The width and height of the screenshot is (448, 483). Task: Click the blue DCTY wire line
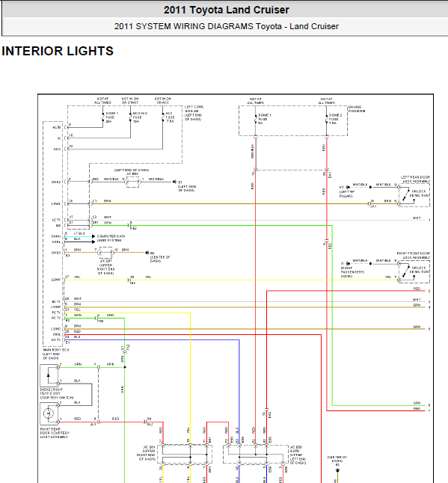(x=153, y=339)
